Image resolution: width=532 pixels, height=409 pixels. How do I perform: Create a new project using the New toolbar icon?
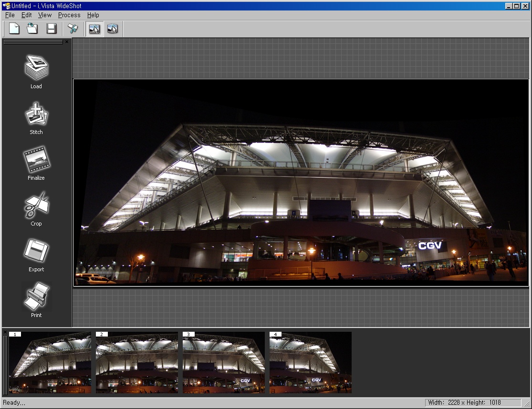point(14,29)
